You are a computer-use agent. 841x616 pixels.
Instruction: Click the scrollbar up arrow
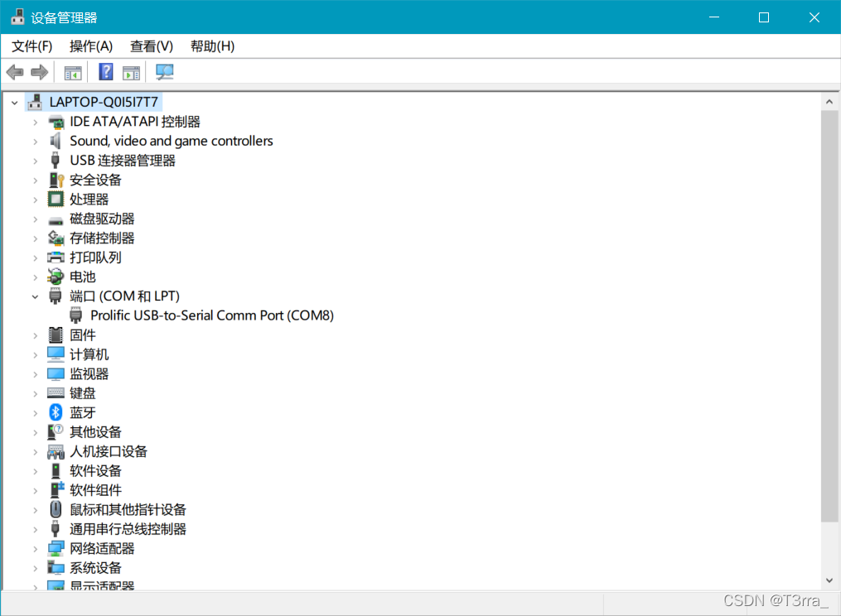(829, 102)
